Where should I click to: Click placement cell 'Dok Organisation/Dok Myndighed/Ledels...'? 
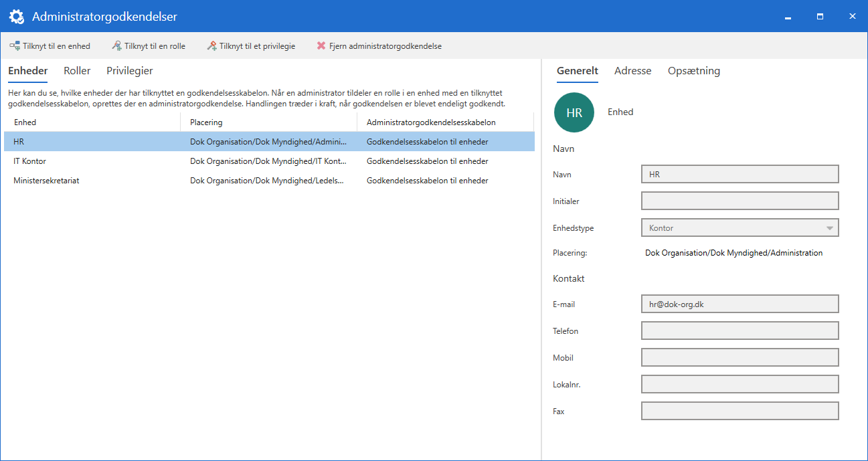[268, 181]
